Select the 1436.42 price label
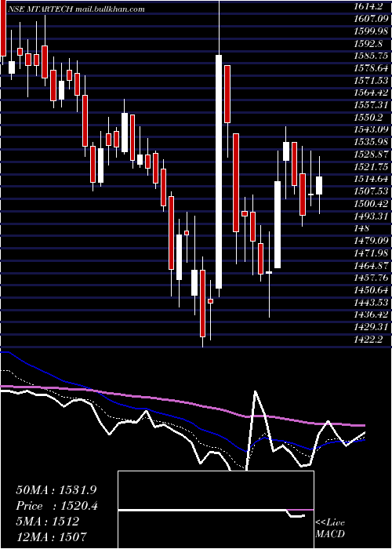Screen dimensions: 392x549 371,314
